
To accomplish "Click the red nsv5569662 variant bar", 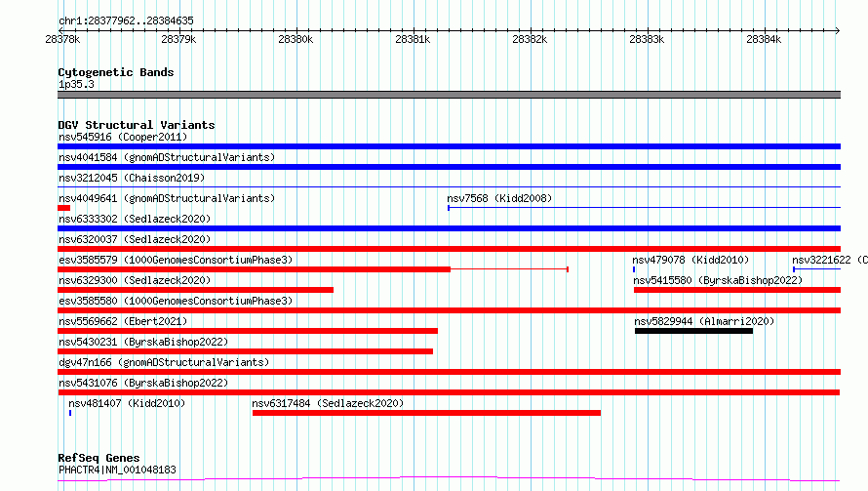I will pyautogui.click(x=248, y=331).
